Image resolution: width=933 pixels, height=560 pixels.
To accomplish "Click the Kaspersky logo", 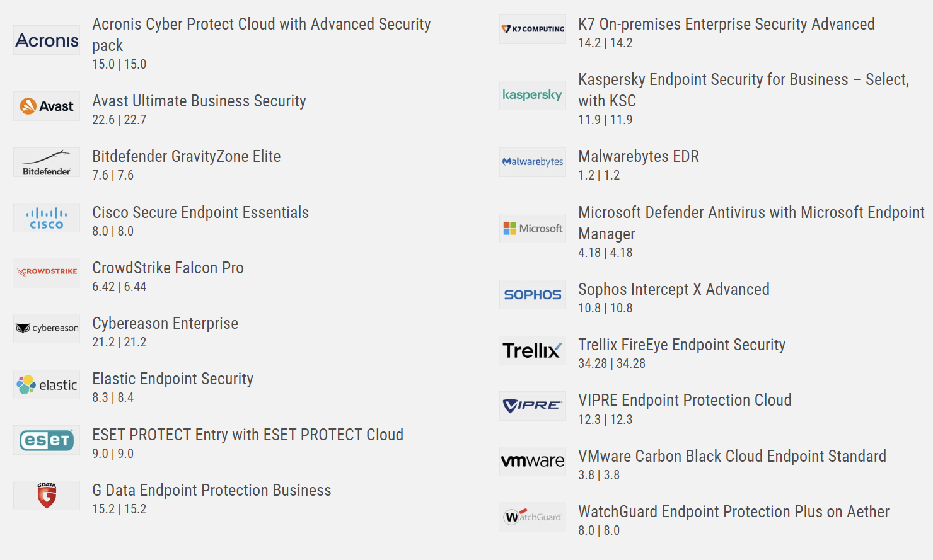I will tap(533, 95).
